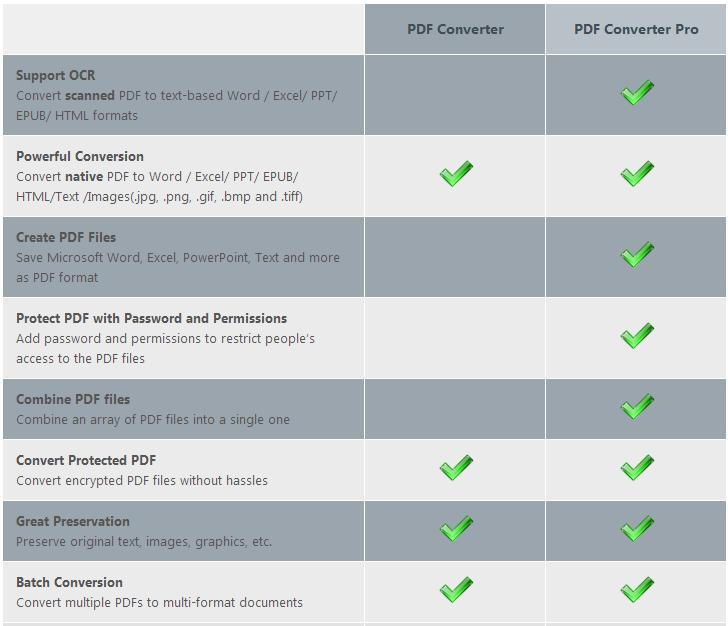Click PDF Converter checkmark for Powerful Conversion

[456, 174]
